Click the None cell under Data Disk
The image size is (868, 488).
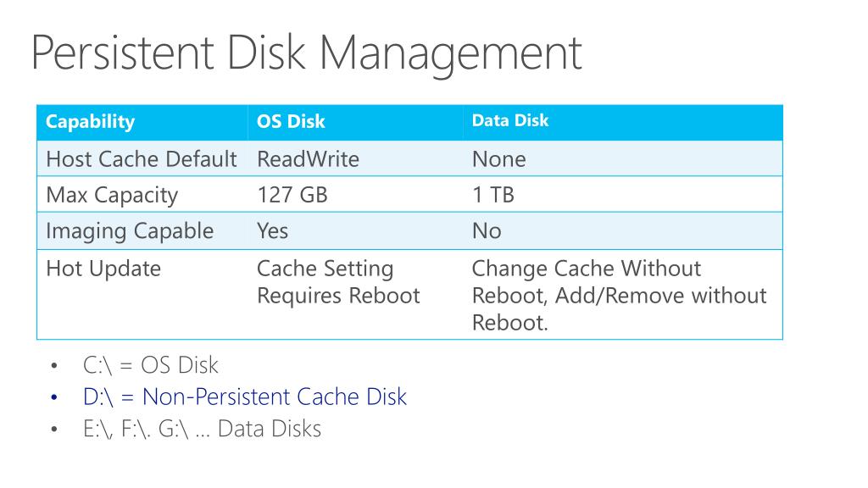pyautogui.click(x=498, y=159)
